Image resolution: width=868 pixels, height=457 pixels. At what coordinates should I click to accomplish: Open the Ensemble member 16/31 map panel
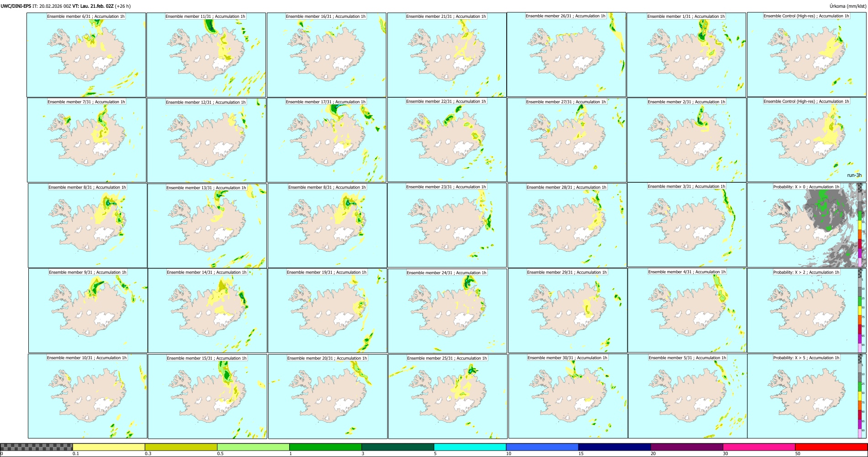[326, 55]
